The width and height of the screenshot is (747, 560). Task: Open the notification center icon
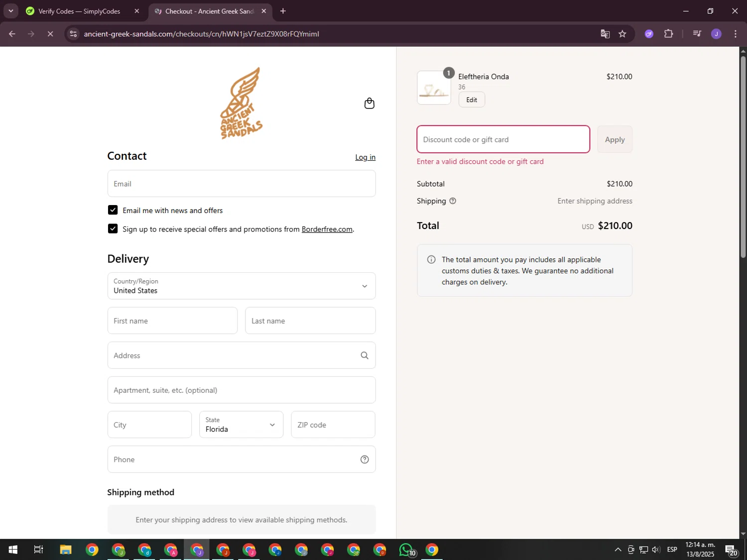pyautogui.click(x=731, y=550)
